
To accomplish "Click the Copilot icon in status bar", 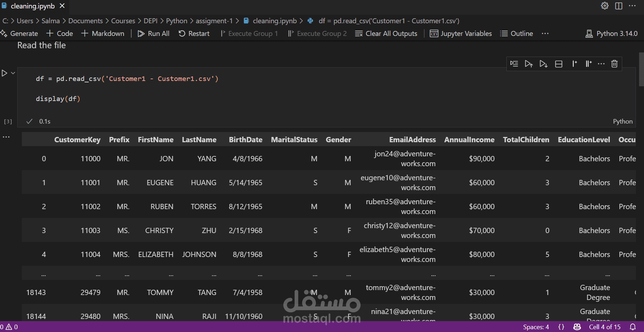I will pos(577,327).
